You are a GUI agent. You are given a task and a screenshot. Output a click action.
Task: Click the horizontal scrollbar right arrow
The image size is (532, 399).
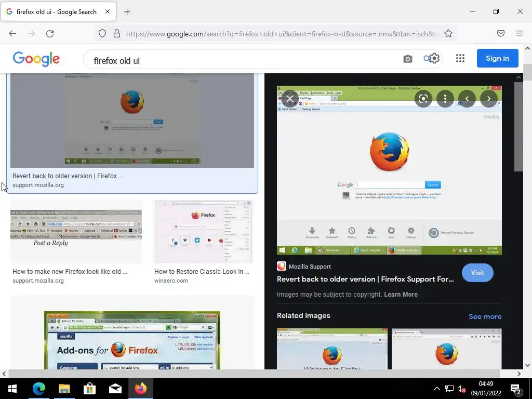pyautogui.click(x=519, y=374)
